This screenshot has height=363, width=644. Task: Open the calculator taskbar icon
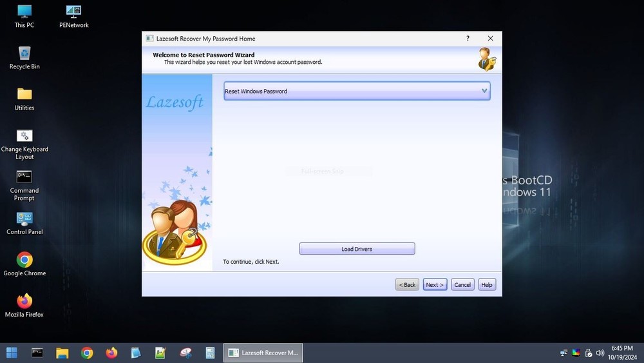click(211, 353)
